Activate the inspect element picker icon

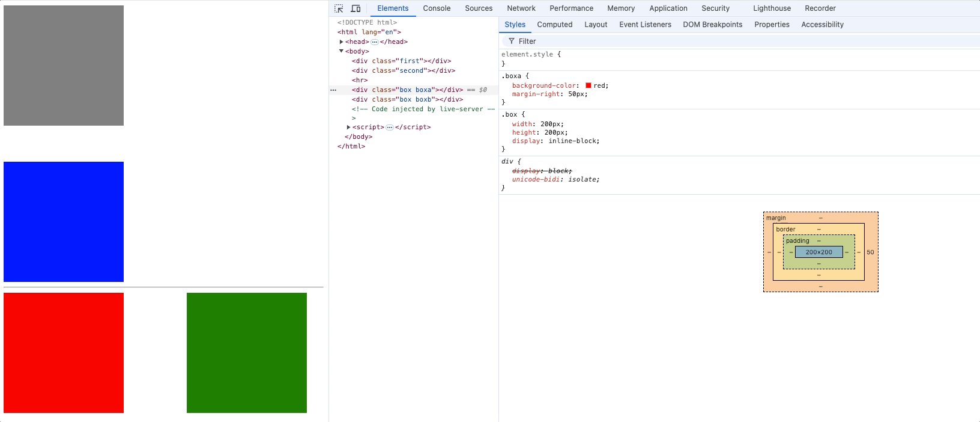click(x=339, y=8)
